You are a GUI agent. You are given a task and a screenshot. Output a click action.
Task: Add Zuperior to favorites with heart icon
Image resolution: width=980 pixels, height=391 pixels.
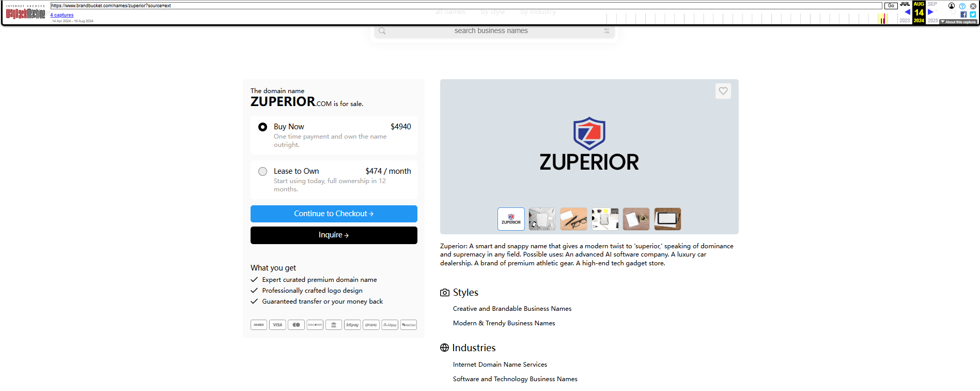(723, 91)
